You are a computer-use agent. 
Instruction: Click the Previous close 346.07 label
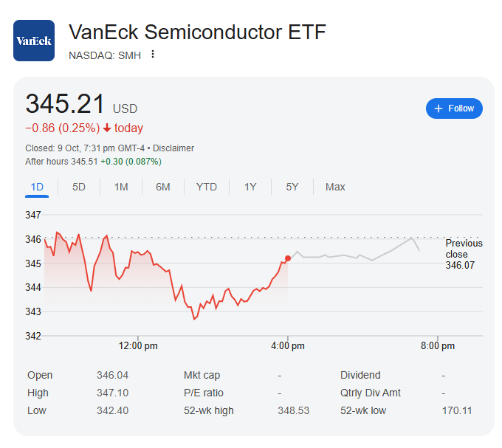(464, 254)
